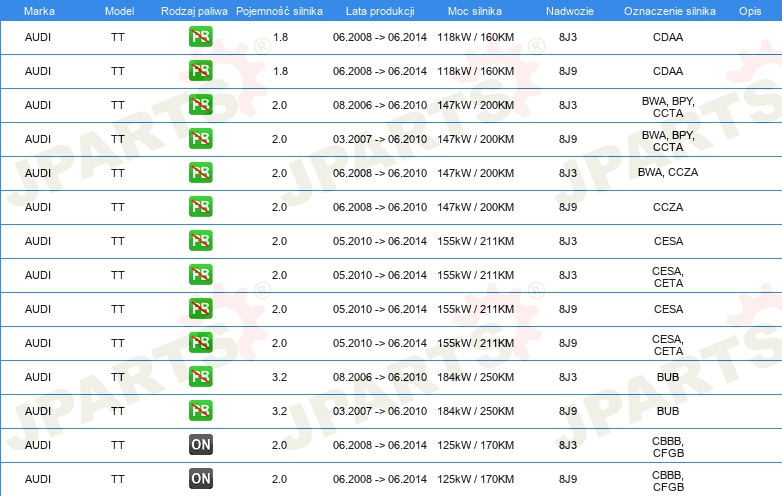782x496 pixels.
Task: Select 184kW / 250KM in 8J9 row
Action: click(x=475, y=411)
